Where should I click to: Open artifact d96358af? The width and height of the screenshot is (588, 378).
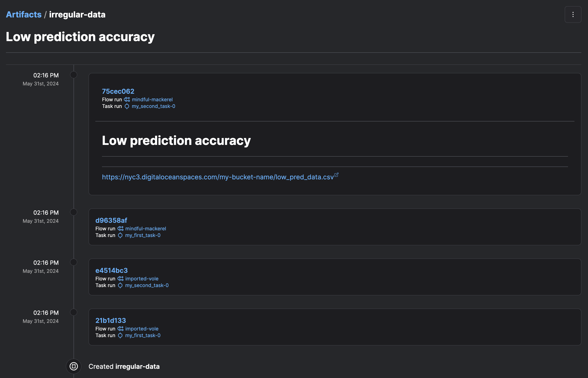pyautogui.click(x=111, y=220)
